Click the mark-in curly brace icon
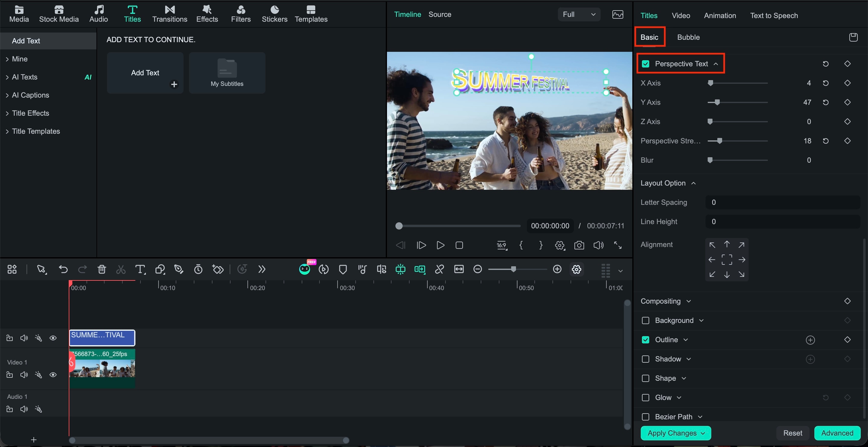Viewport: 868px width, 447px height. pyautogui.click(x=521, y=245)
